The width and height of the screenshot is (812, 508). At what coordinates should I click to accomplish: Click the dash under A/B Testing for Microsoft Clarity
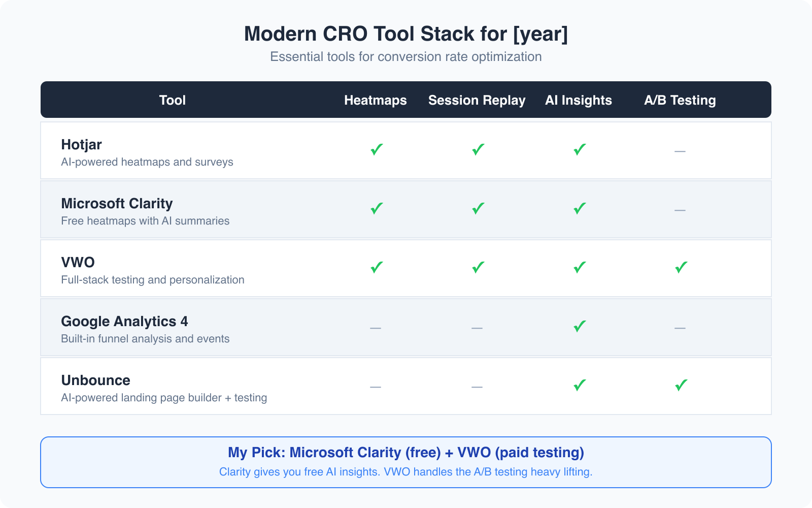[680, 209]
